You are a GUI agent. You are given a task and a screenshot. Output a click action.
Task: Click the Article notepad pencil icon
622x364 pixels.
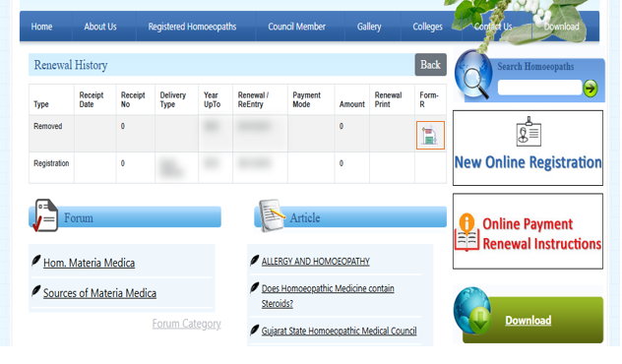point(272,215)
